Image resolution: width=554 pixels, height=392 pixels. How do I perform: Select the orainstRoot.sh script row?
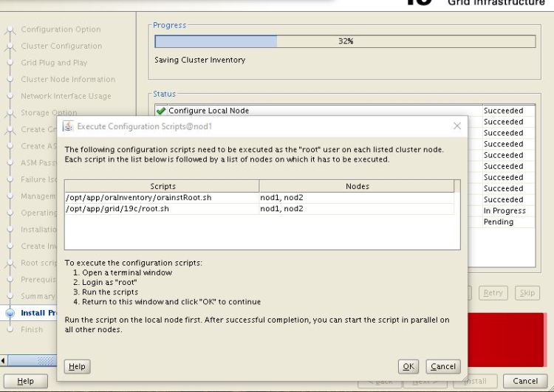[162, 198]
